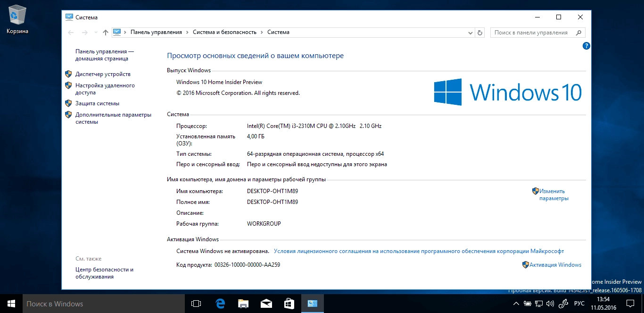
Task: Open Панель управления — домашняя страница link
Action: click(105, 55)
